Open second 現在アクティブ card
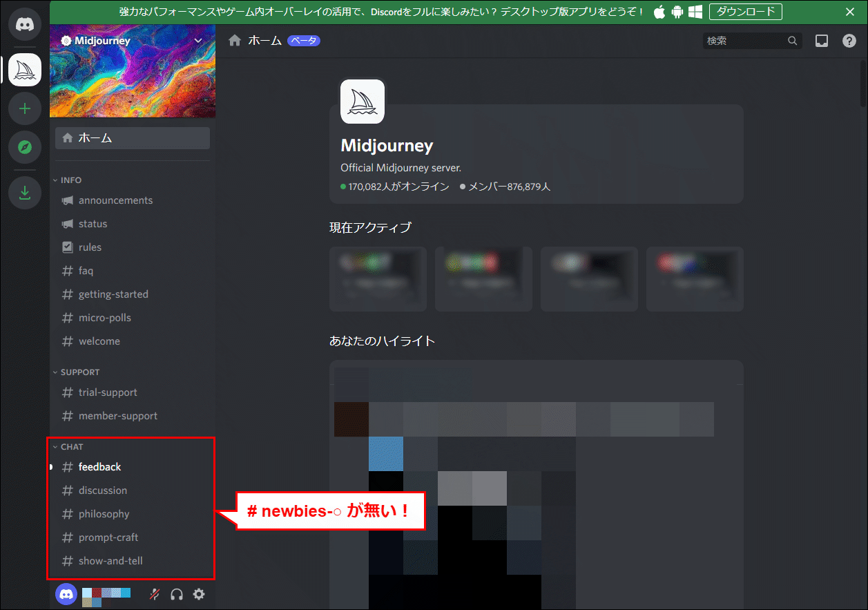 483,279
